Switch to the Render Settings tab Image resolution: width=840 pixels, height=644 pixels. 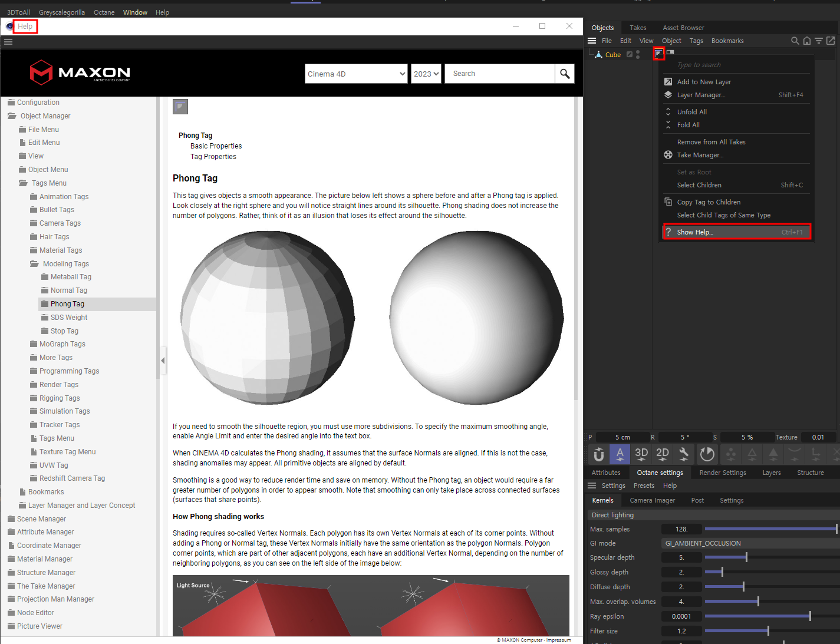(x=723, y=473)
